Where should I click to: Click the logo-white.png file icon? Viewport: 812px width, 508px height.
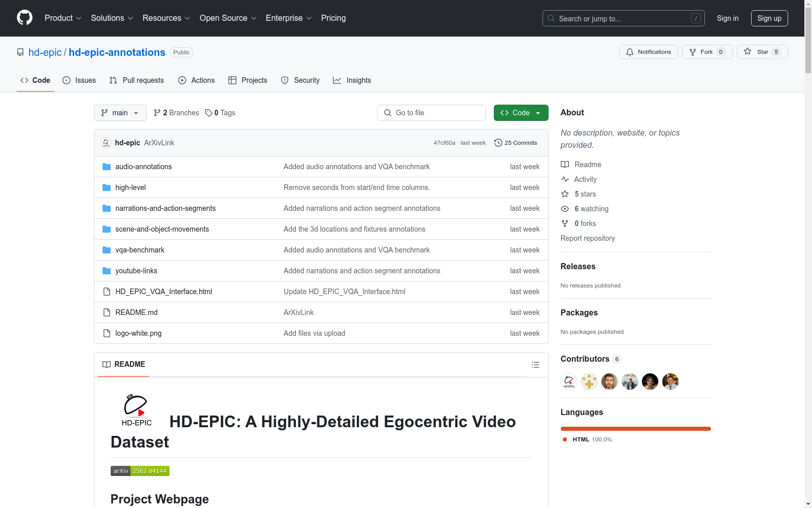pyautogui.click(x=107, y=333)
